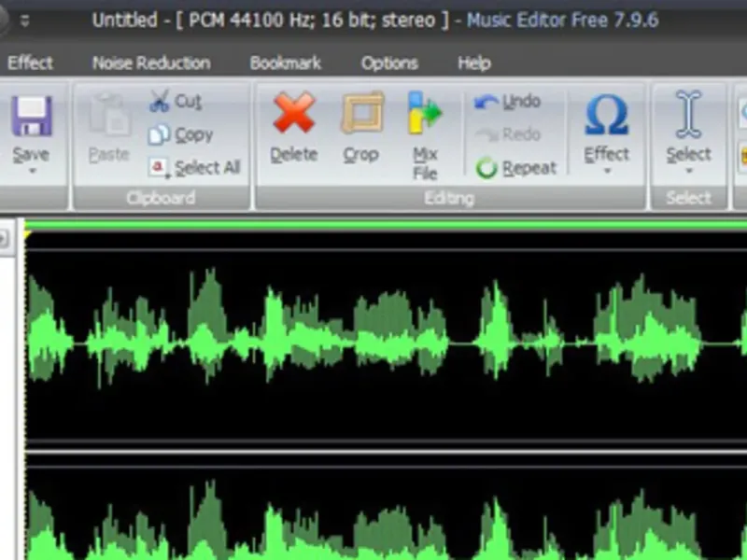
Task: Open the Help menu
Action: click(x=474, y=63)
